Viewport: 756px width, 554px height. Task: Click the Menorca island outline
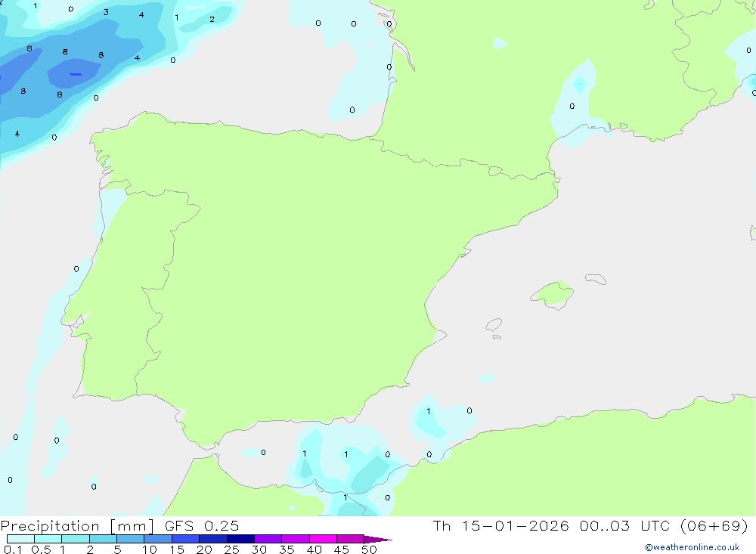coord(596,279)
